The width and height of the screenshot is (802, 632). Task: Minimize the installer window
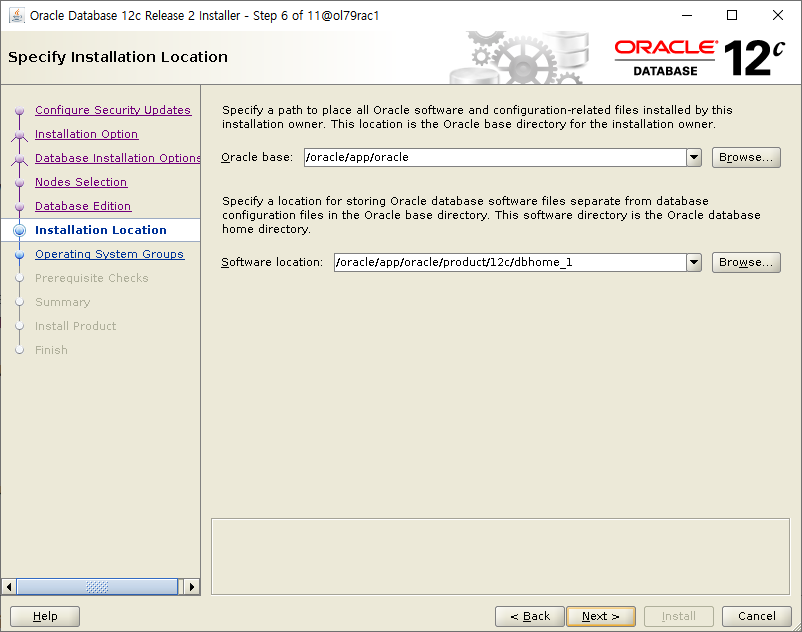[687, 15]
